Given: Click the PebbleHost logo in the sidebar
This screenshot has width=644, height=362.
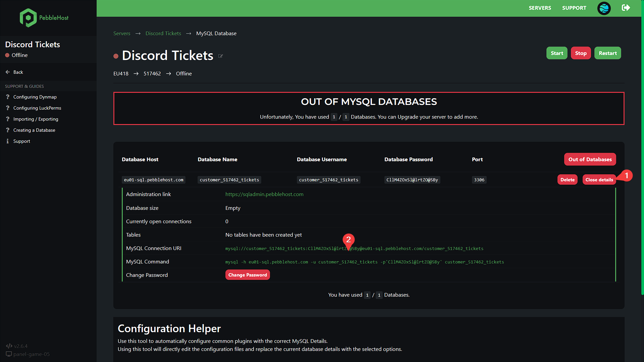Looking at the screenshot, I should [44, 18].
